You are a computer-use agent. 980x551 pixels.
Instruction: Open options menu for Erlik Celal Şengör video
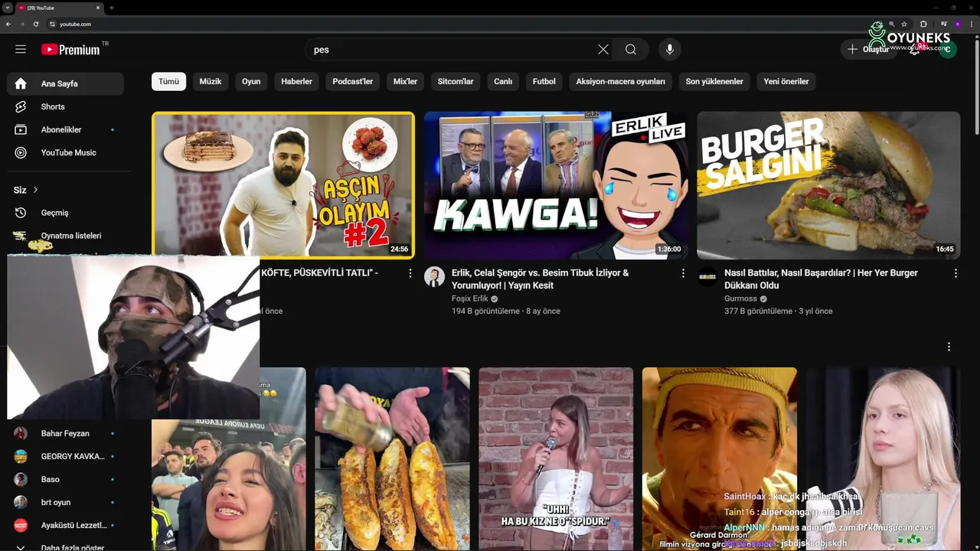coord(683,273)
